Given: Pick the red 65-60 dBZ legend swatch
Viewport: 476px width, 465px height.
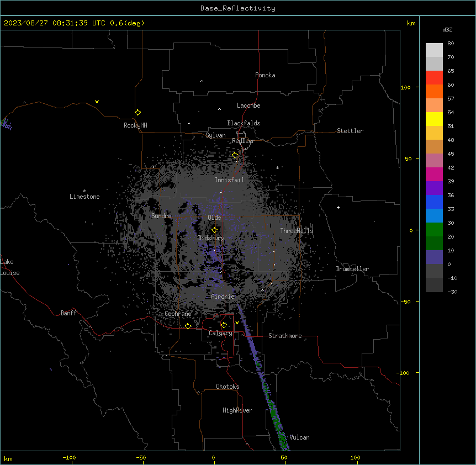Looking at the screenshot, I should point(434,78).
